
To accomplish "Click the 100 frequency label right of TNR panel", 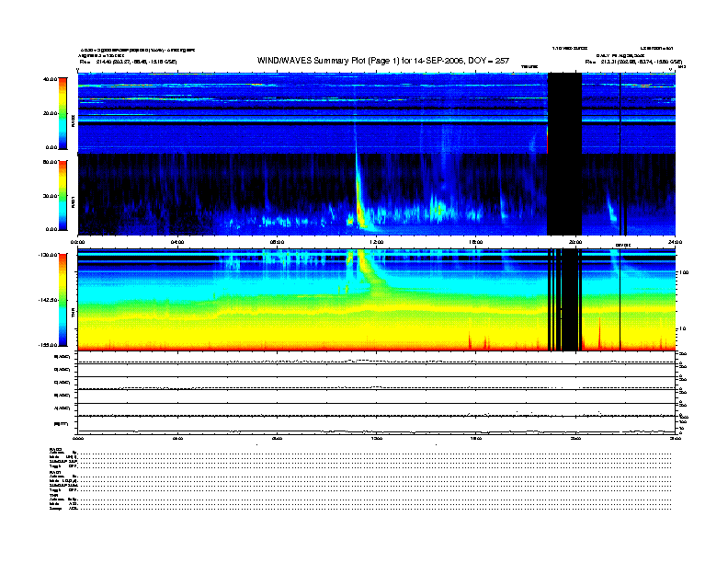I will [x=682, y=272].
